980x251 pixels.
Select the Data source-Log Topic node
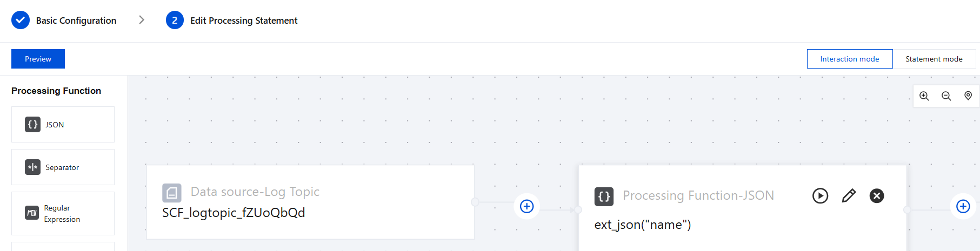click(x=310, y=202)
